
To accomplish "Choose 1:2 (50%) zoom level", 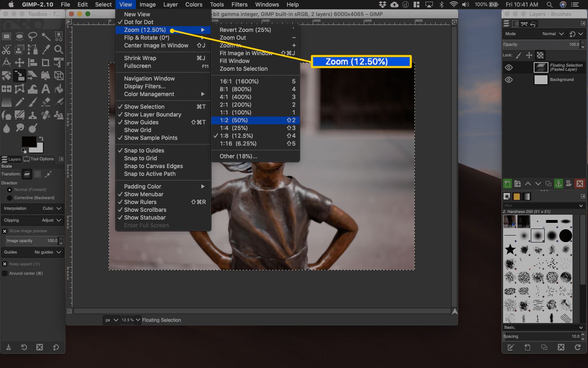I will click(256, 120).
